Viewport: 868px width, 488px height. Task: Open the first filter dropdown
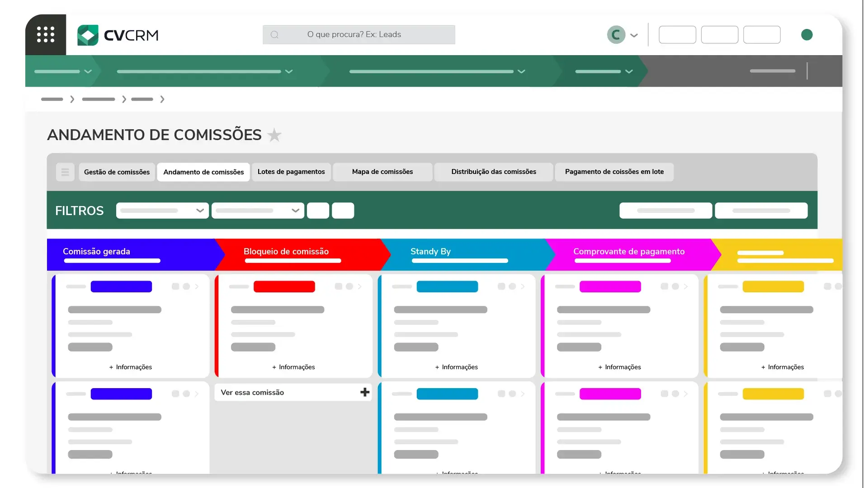point(162,211)
